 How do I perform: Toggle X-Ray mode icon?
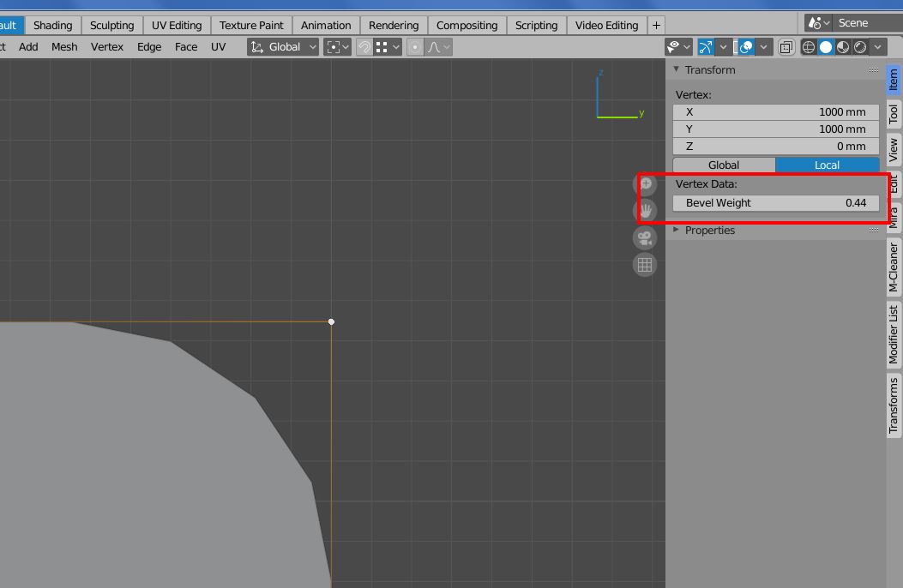pos(786,47)
